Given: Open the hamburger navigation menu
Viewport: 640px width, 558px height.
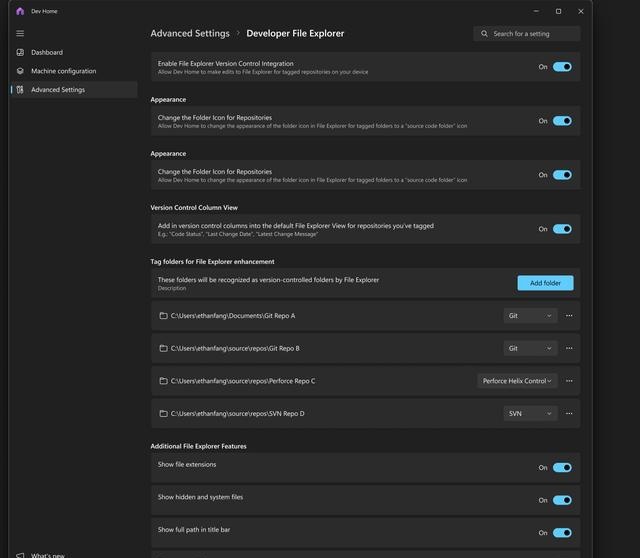Looking at the screenshot, I should (20, 33).
